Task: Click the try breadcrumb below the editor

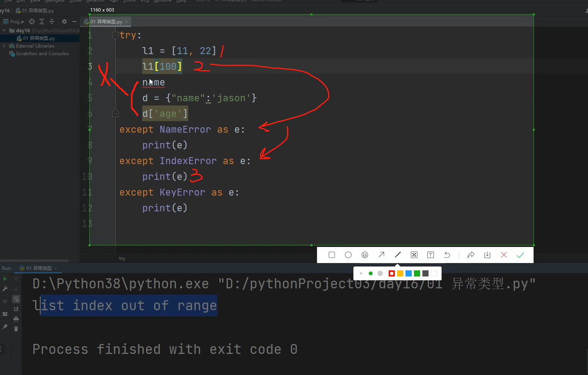Action: pyautogui.click(x=122, y=258)
